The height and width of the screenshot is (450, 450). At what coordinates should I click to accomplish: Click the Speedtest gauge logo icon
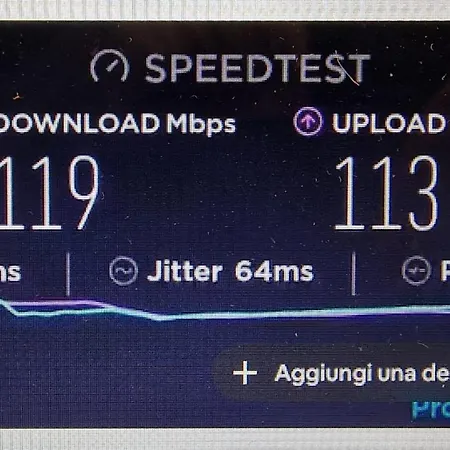point(110,66)
